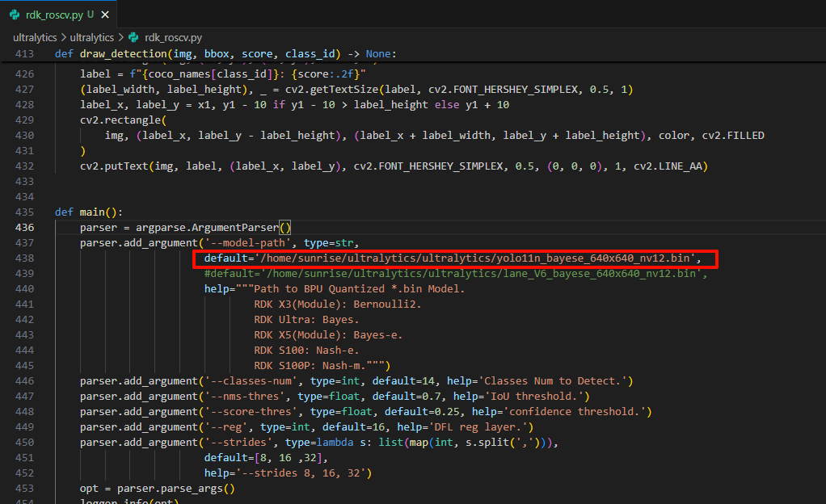Click the '--classes-num' argument string
Image resolution: width=826 pixels, height=504 pixels.
(251, 380)
